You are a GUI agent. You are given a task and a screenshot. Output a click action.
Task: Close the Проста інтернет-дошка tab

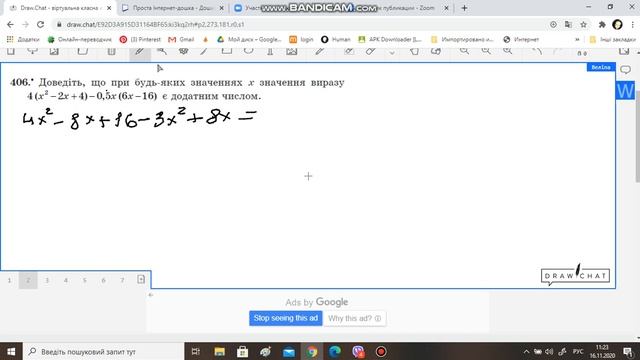tap(222, 8)
